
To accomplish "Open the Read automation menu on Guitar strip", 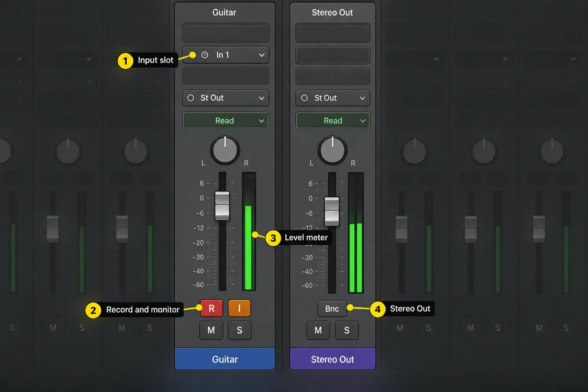I will click(225, 121).
